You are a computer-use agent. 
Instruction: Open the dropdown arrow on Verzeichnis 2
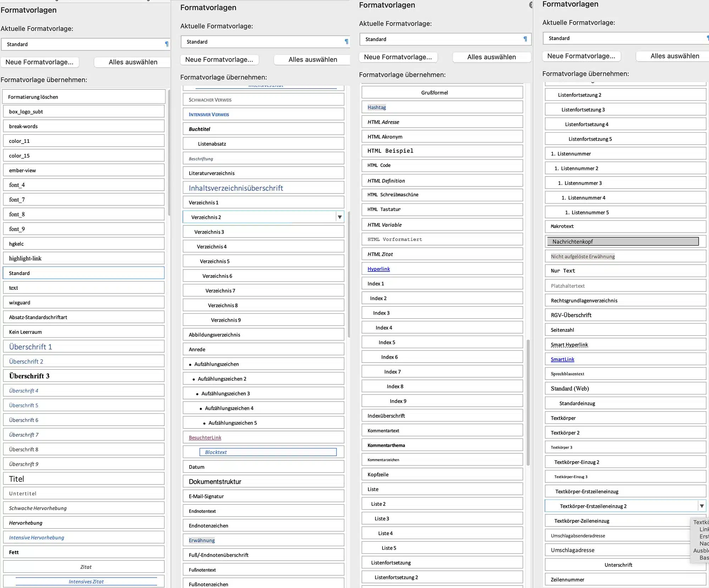pos(340,217)
